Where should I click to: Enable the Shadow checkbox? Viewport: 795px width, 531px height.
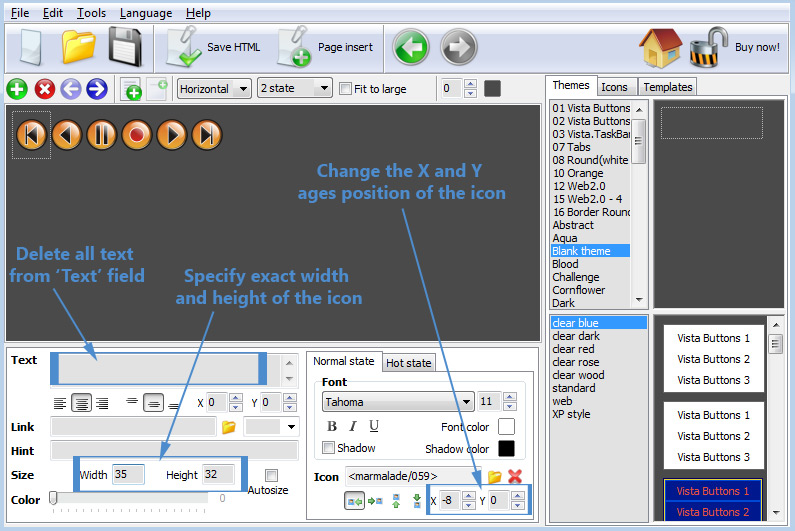[329, 448]
